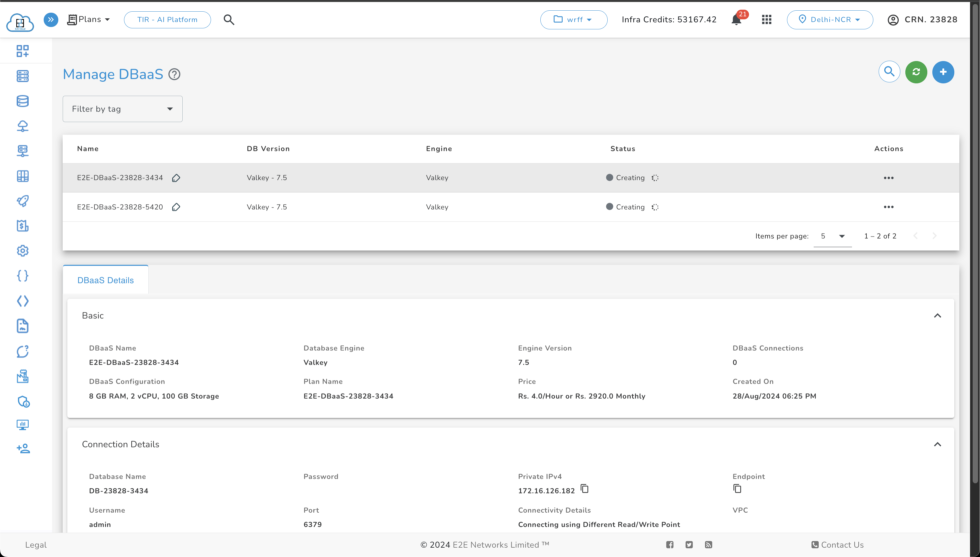Open the server nodes sidebar icon

pos(23,76)
